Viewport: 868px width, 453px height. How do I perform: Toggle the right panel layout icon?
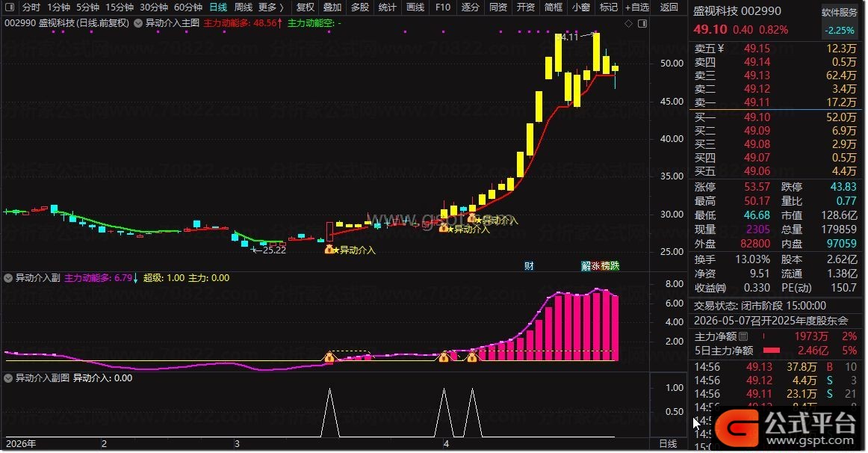click(642, 23)
